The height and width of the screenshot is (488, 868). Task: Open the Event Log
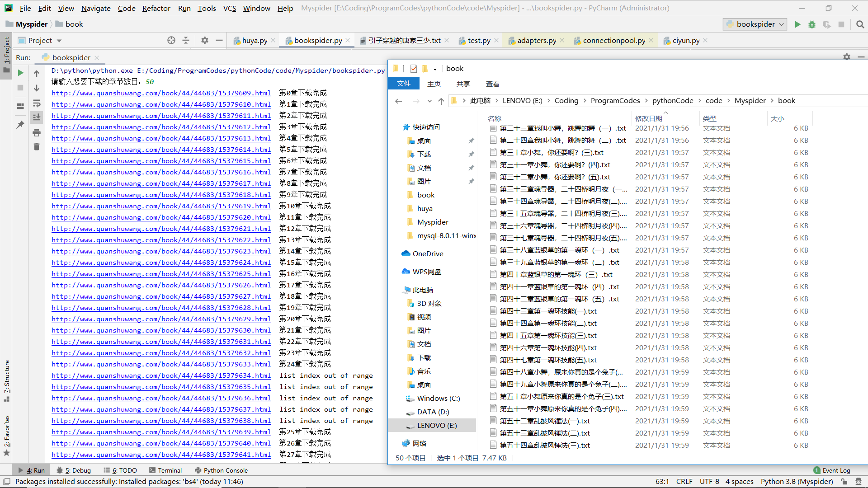pyautogui.click(x=832, y=470)
